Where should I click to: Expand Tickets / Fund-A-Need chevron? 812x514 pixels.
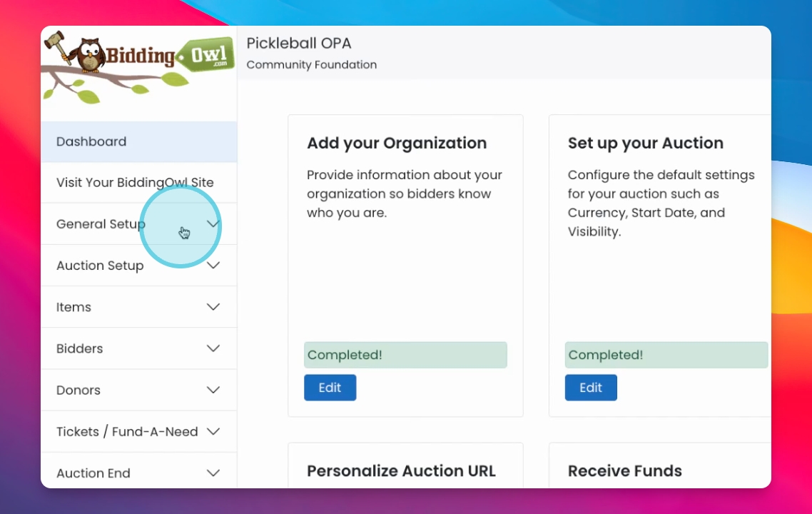(213, 431)
